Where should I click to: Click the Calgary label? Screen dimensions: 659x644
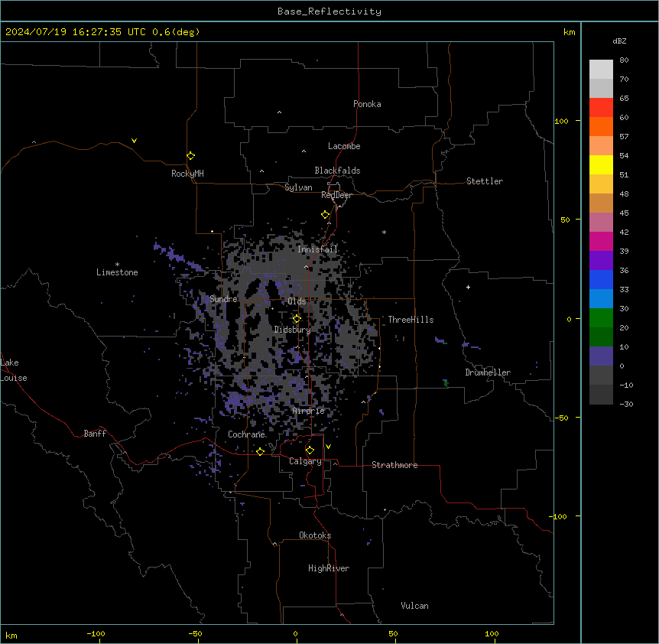(x=306, y=461)
